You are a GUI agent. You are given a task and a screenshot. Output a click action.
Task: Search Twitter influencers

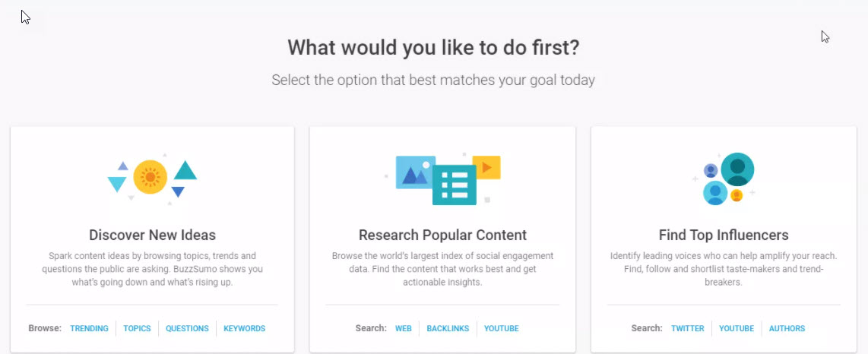point(687,329)
